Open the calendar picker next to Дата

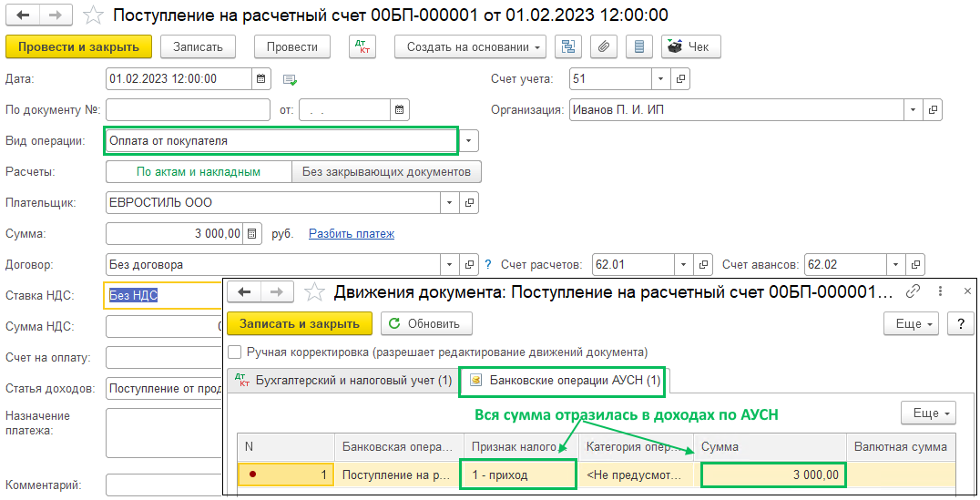click(261, 79)
